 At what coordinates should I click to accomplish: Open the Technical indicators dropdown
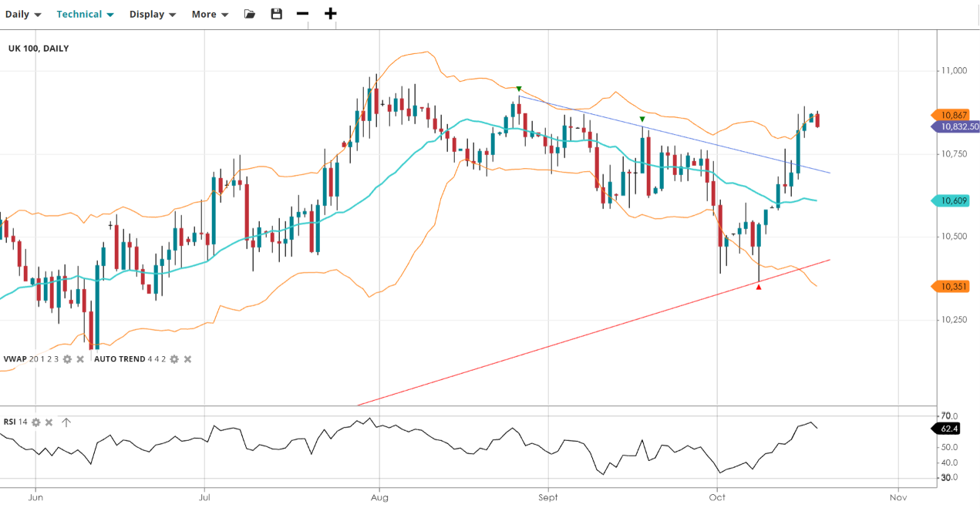tap(86, 14)
